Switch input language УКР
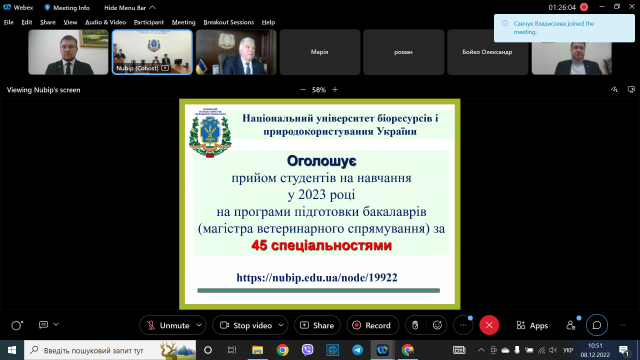The image size is (640, 360). pyautogui.click(x=568, y=350)
